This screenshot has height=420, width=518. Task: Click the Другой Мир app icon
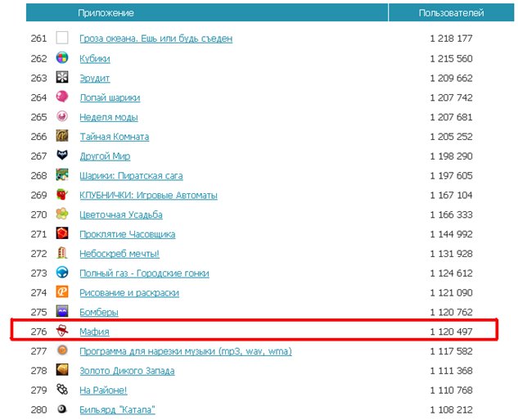point(62,156)
